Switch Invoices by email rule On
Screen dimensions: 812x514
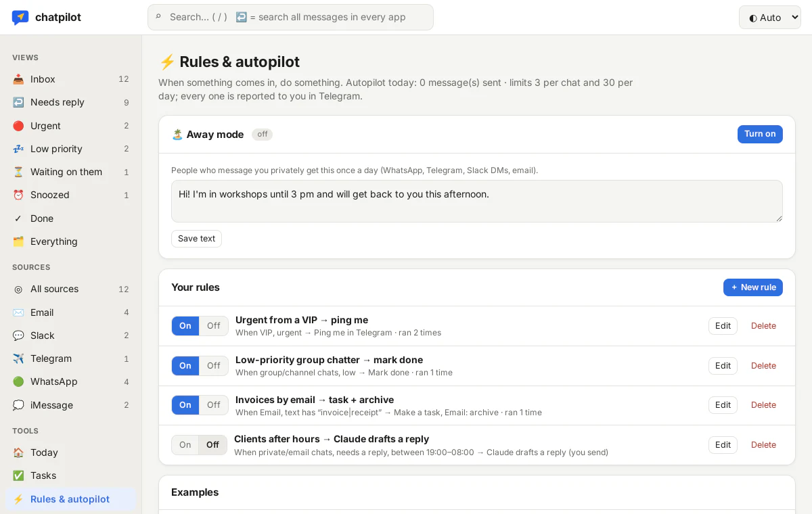(x=185, y=405)
